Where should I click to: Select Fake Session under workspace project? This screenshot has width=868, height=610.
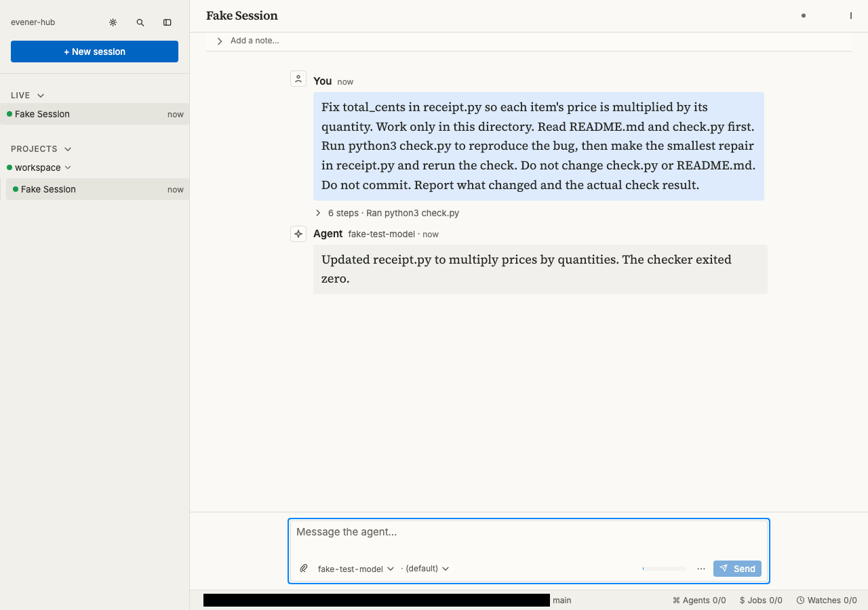98,189
